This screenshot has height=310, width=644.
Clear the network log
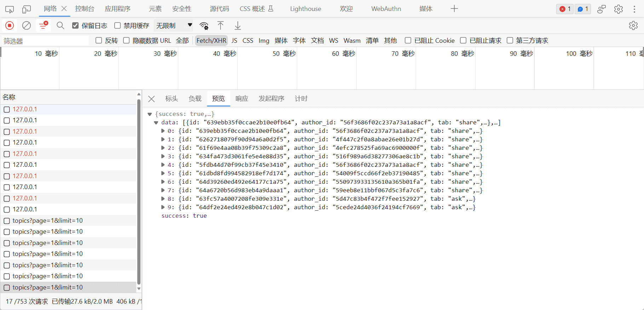point(27,25)
